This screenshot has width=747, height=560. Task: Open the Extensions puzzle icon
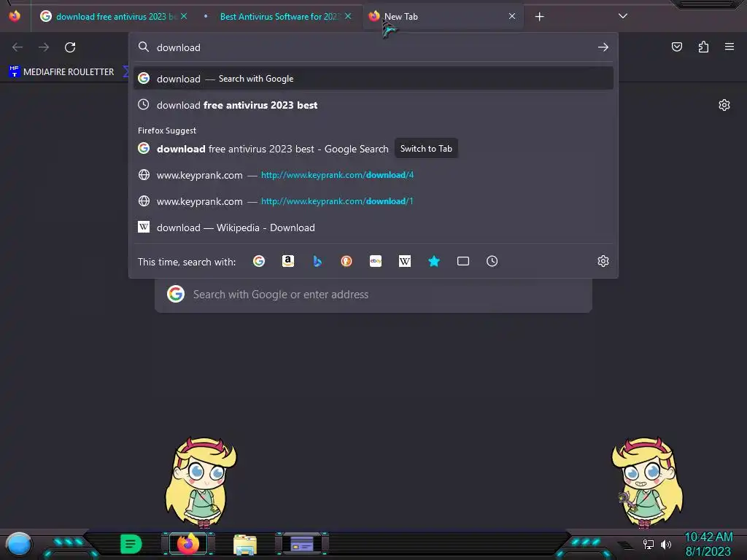pos(703,47)
